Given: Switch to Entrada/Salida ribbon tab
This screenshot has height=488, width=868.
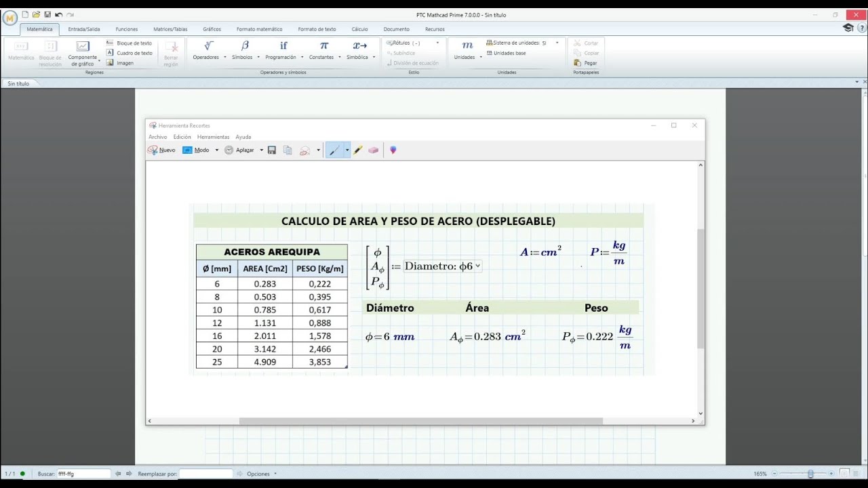Looking at the screenshot, I should (84, 29).
